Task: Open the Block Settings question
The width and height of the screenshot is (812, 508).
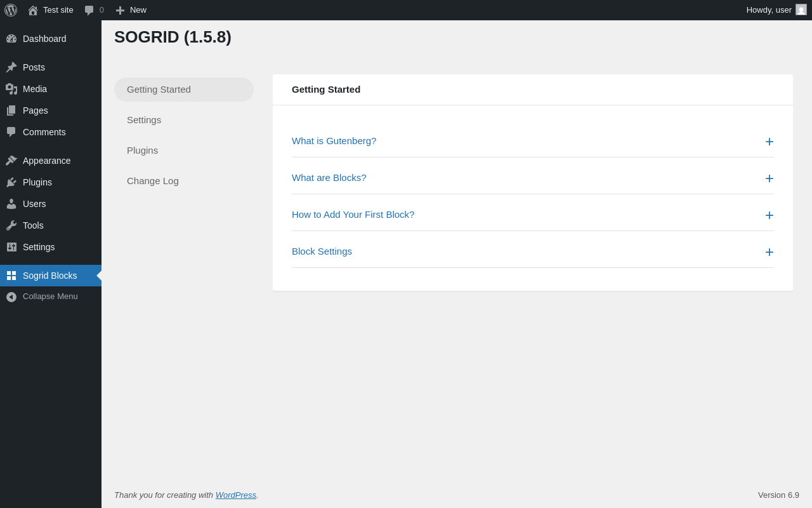Action: [322, 251]
